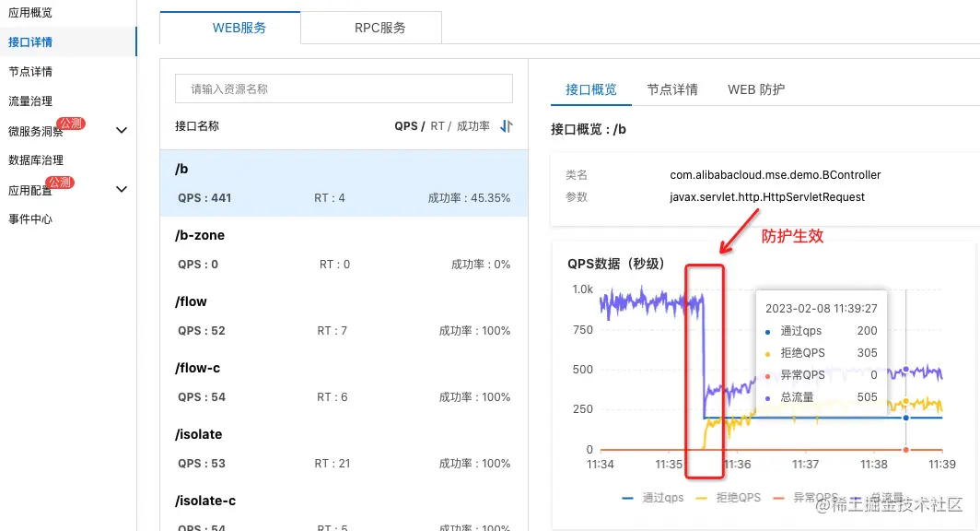This screenshot has width=980, height=531.
Task: Click the 接口名称 column header
Action: 197,125
